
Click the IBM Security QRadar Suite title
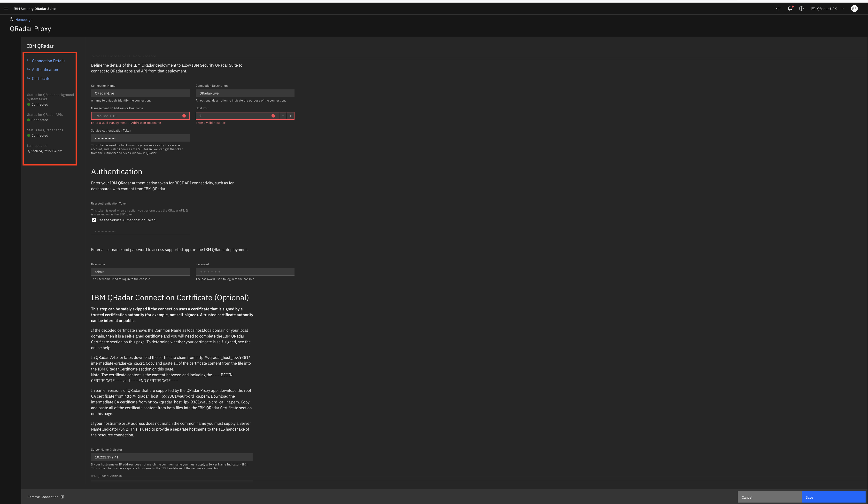point(34,9)
